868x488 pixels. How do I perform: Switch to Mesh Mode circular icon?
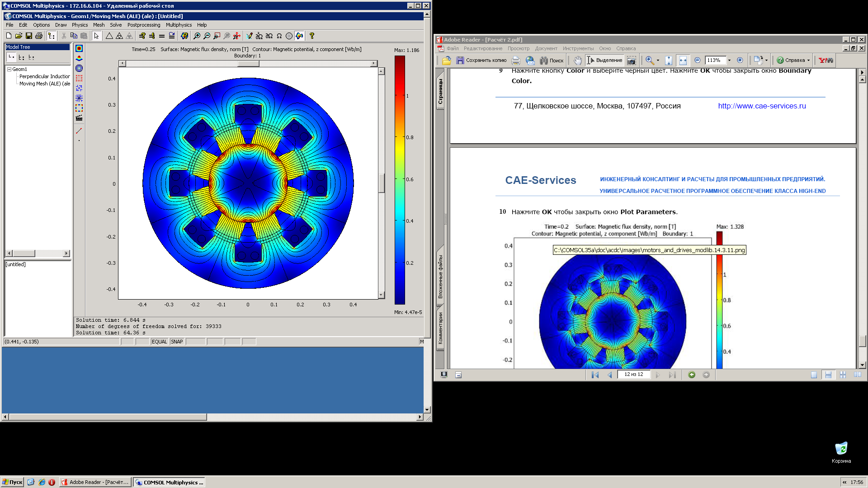pyautogui.click(x=289, y=36)
